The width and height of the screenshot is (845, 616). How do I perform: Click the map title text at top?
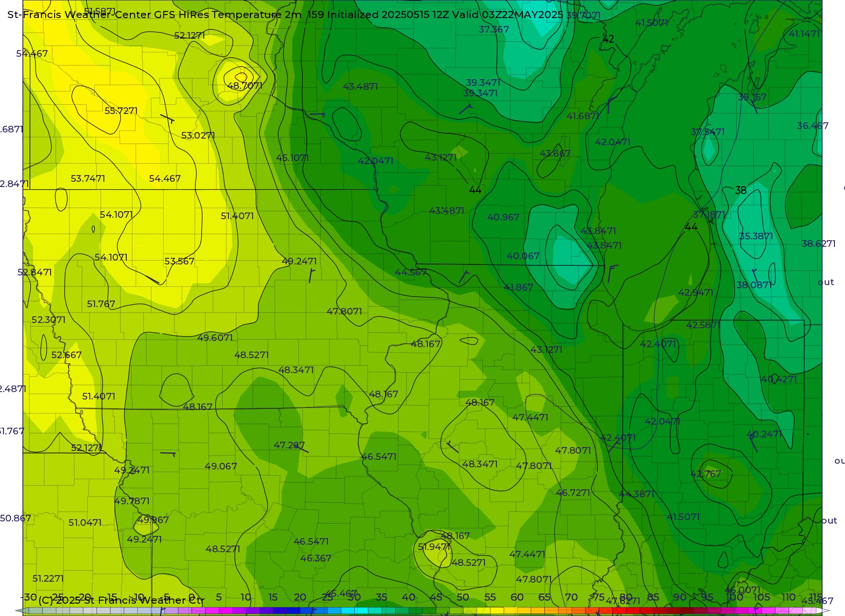pos(285,15)
